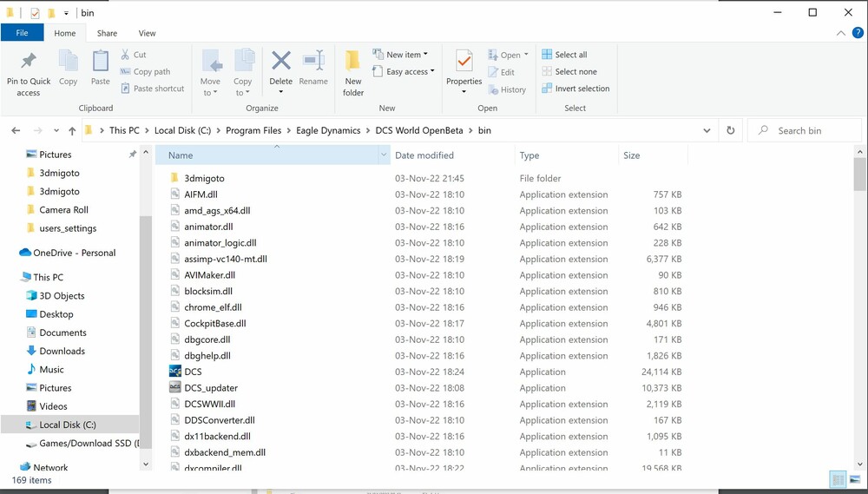Viewport: 868px width, 494px height.
Task: Customize Quick Access Toolbar dropdown arrow
Action: pos(66,13)
